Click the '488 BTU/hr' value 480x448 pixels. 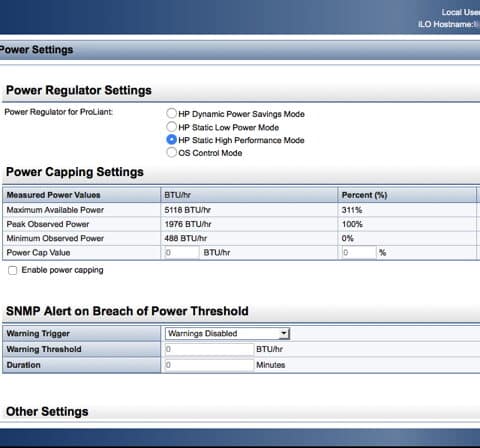pyautogui.click(x=185, y=238)
